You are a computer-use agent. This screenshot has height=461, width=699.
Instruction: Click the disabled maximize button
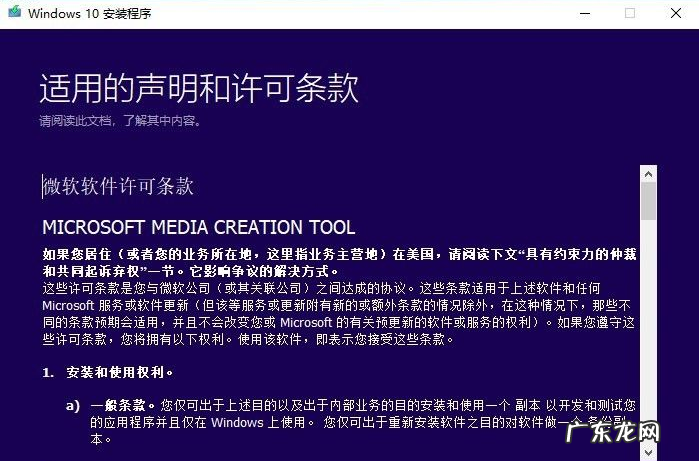pos(630,13)
